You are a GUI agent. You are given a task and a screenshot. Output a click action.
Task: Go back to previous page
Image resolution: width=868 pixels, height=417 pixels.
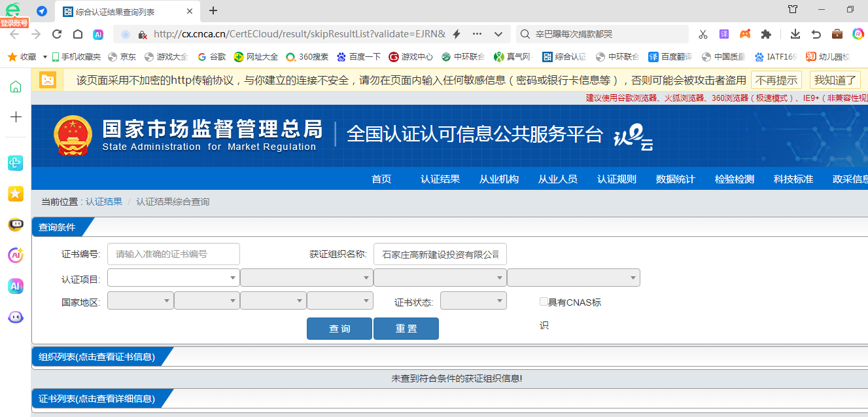click(14, 34)
